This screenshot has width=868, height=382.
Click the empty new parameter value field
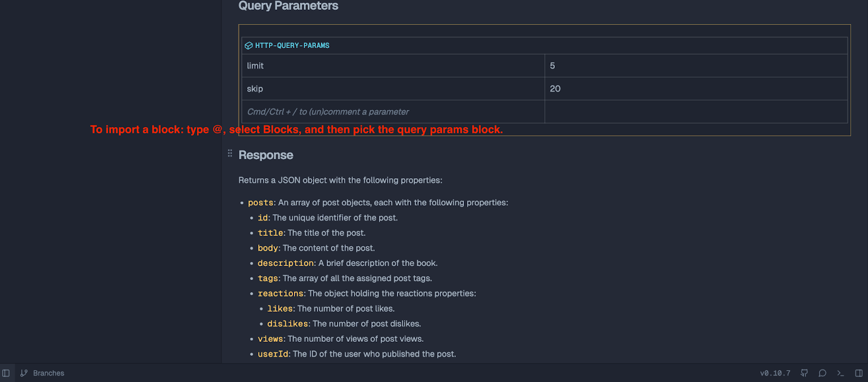[x=695, y=112]
